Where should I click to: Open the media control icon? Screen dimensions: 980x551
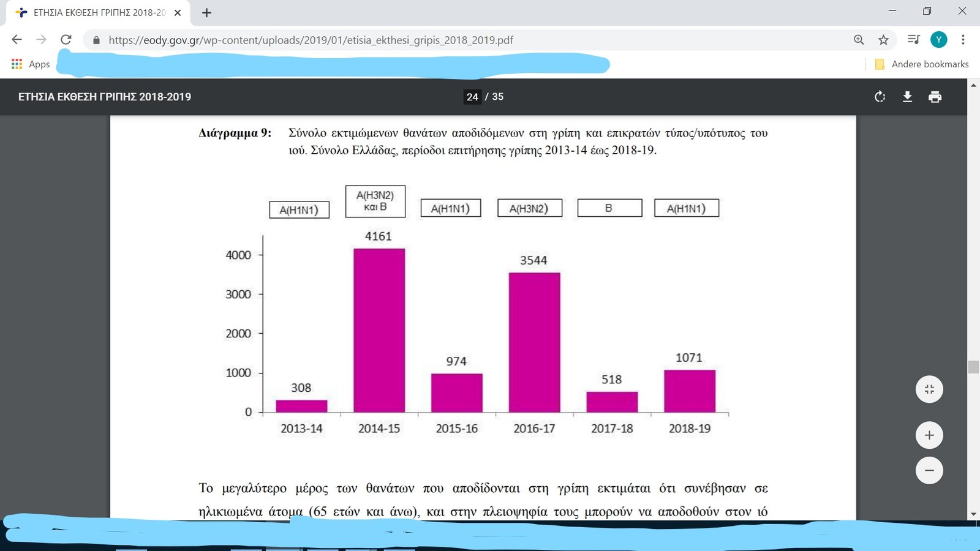point(913,40)
